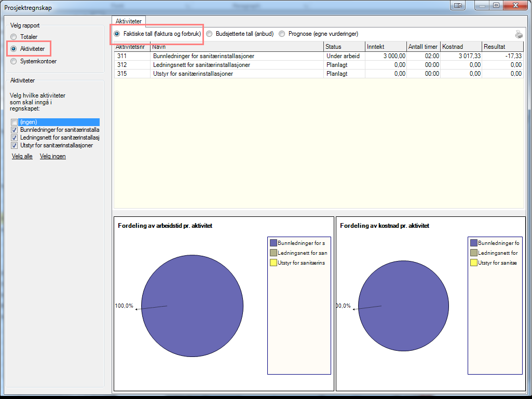
Task: Sort by Inntekt column header
Action: pos(386,47)
